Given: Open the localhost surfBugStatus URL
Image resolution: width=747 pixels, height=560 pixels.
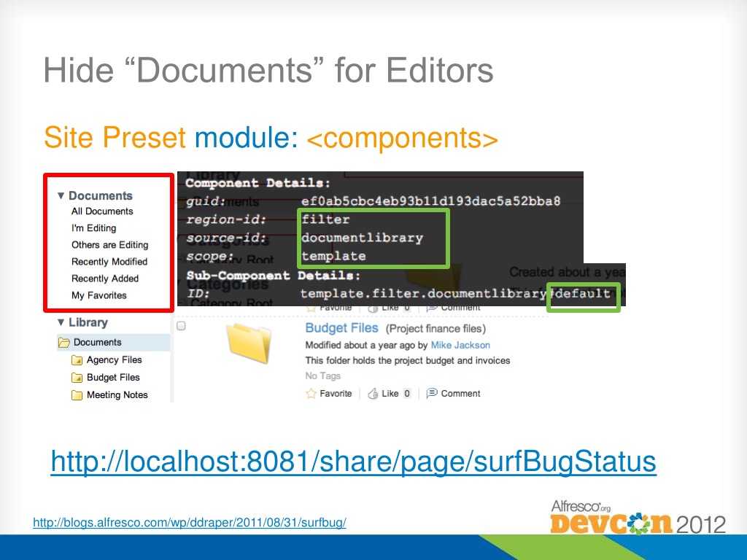Looking at the screenshot, I should tap(354, 461).
